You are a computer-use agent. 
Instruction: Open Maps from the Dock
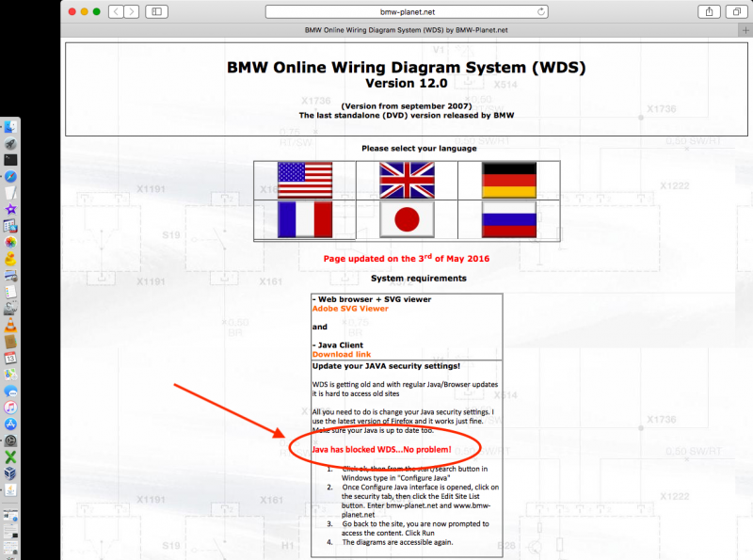pos(10,375)
